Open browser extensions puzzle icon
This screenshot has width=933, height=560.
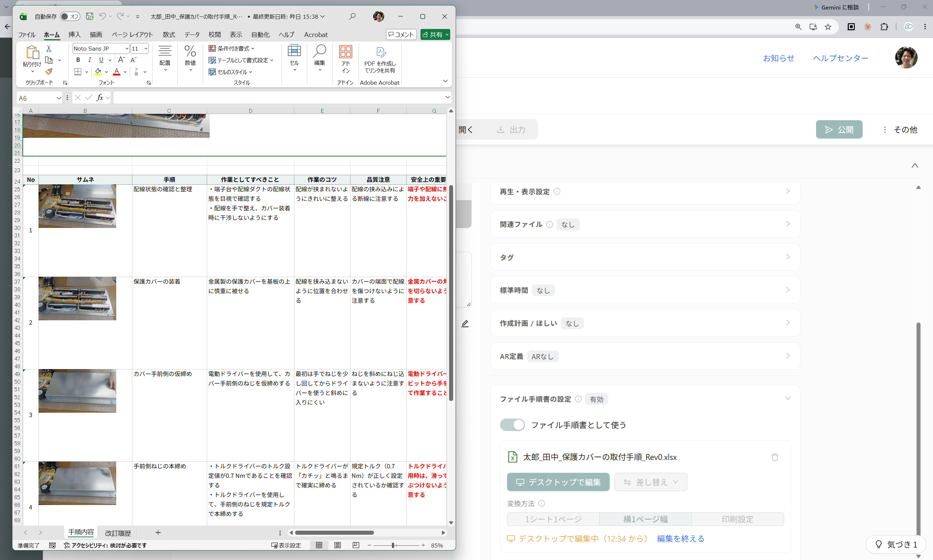[884, 27]
